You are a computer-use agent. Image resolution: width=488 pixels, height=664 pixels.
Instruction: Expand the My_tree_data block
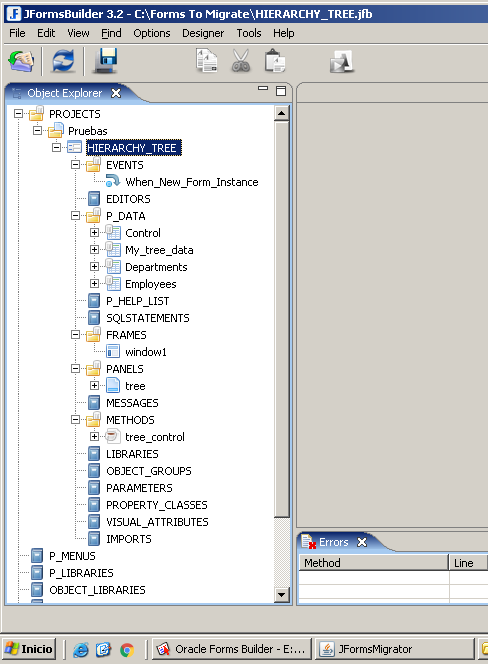point(94,249)
